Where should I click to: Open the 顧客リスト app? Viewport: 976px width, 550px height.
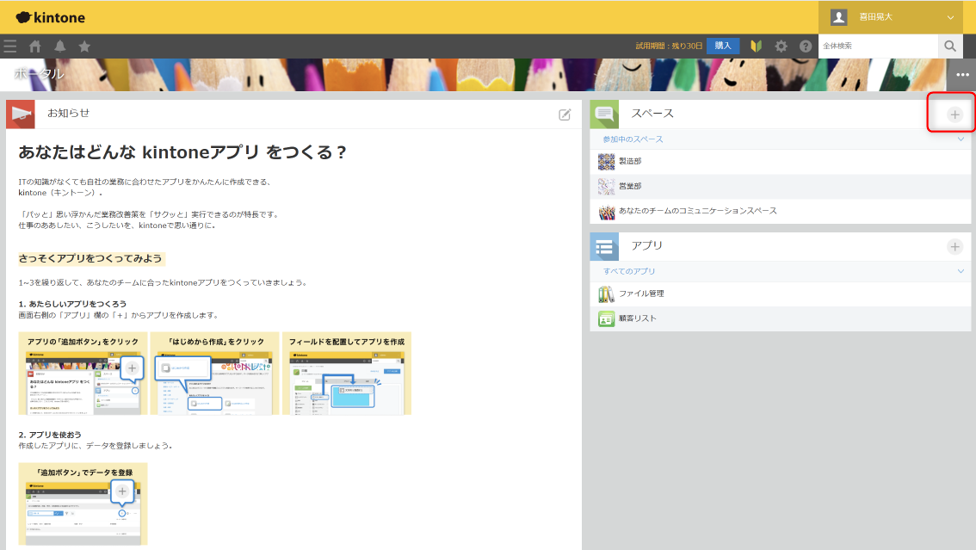[638, 319]
